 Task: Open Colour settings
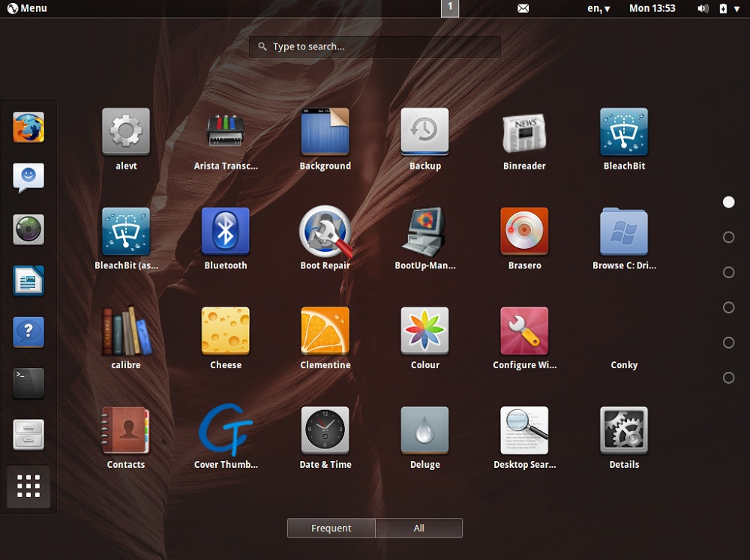(x=424, y=331)
